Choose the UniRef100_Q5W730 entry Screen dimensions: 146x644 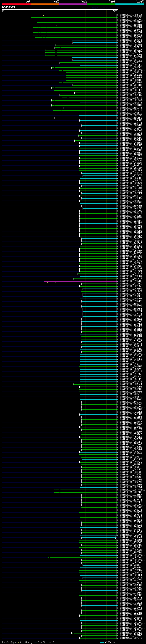[x=131, y=75]
